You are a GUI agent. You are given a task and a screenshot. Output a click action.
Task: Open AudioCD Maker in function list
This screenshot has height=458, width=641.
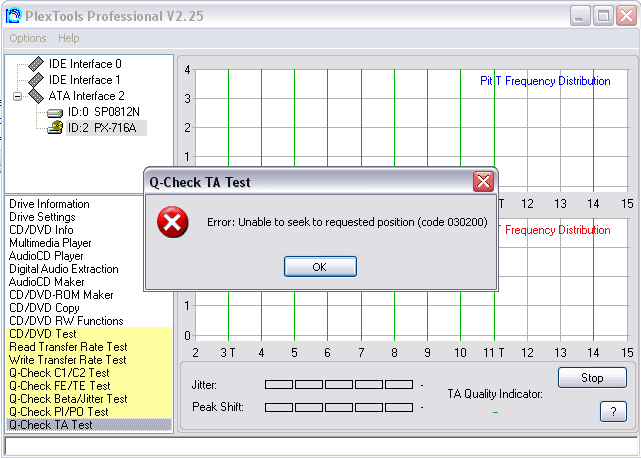click(x=47, y=282)
